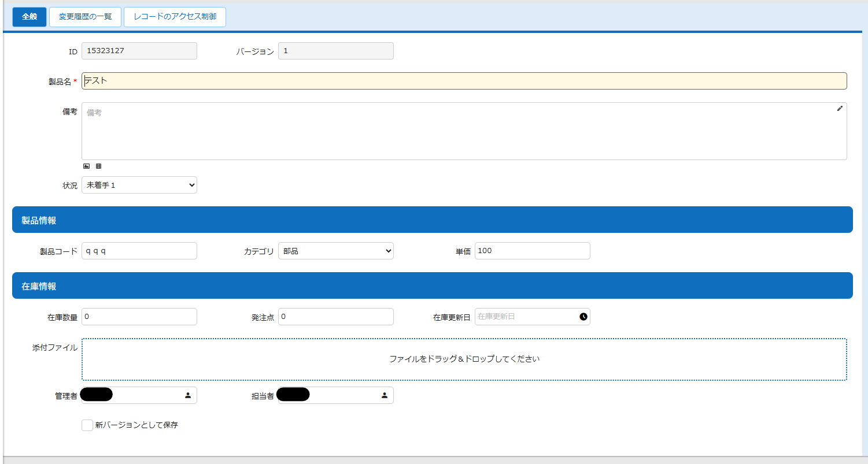Image resolution: width=868 pixels, height=464 pixels.
Task: Click the 新バージョンとして保存 label text
Action: click(x=136, y=425)
